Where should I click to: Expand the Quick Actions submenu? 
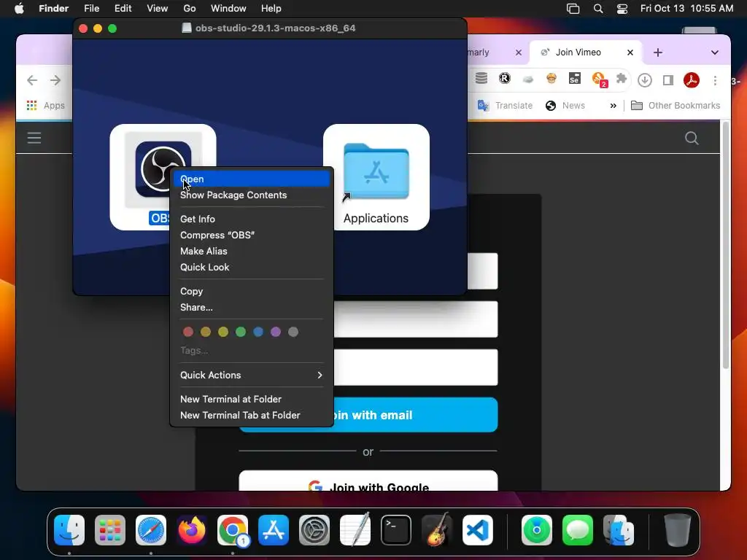(x=252, y=376)
